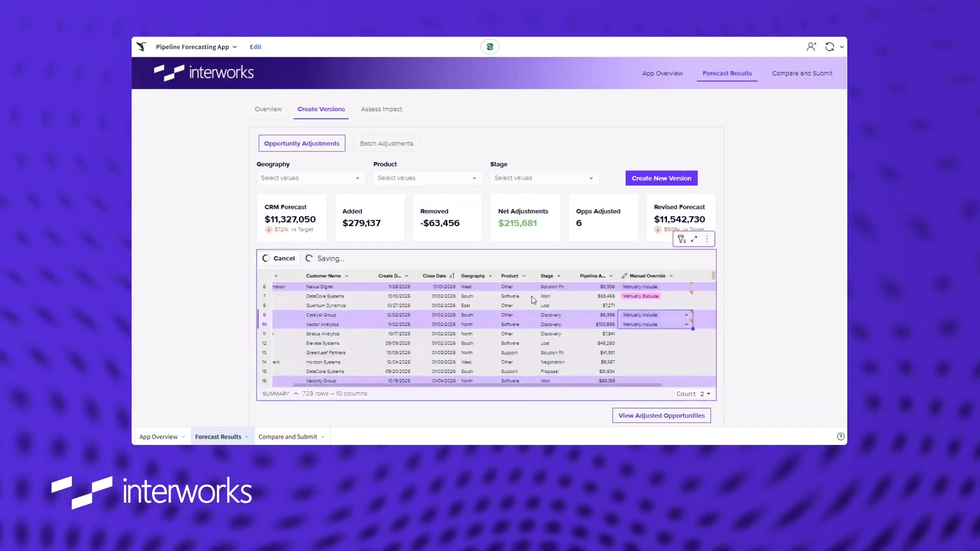The height and width of the screenshot is (551, 980).
Task: Open Pipeline Amount column menu arrow
Action: coord(611,276)
